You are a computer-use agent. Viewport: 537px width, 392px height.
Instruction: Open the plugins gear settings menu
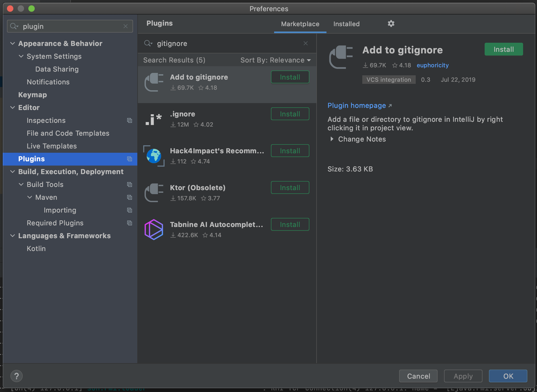point(391,24)
